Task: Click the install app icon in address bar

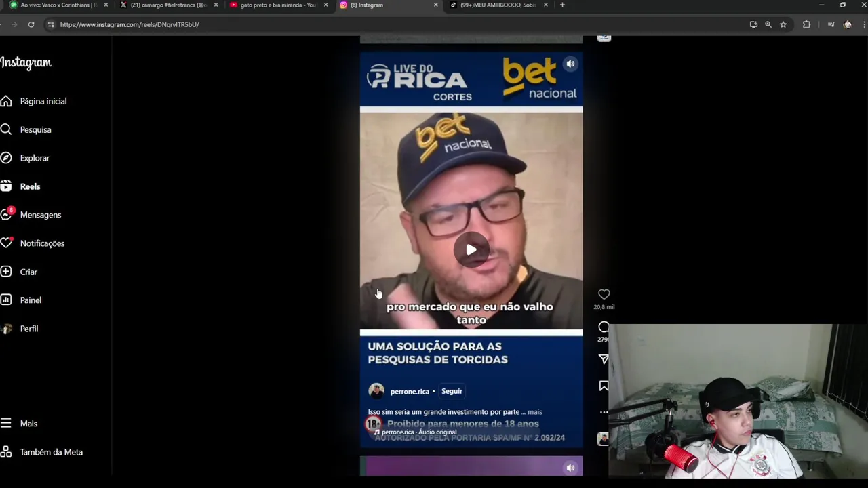Action: 753,24
